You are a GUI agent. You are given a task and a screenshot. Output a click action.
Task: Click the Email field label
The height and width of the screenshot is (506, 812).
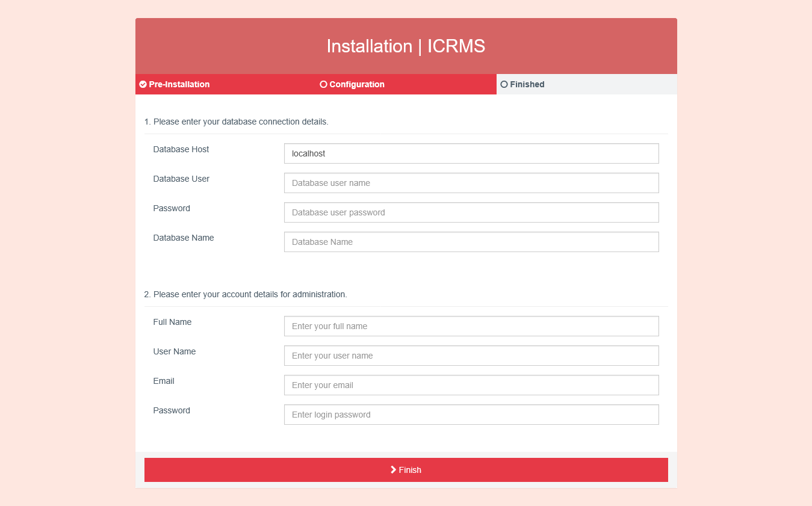164,381
